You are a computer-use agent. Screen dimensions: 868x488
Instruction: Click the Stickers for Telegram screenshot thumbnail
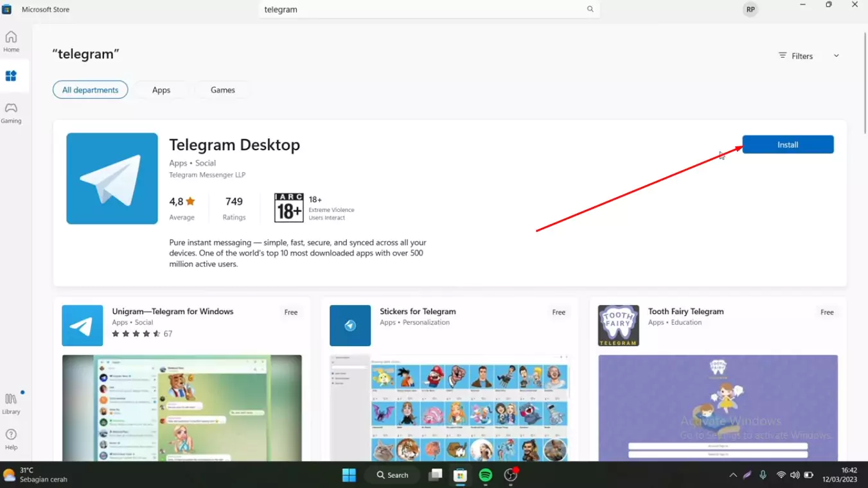pyautogui.click(x=450, y=408)
